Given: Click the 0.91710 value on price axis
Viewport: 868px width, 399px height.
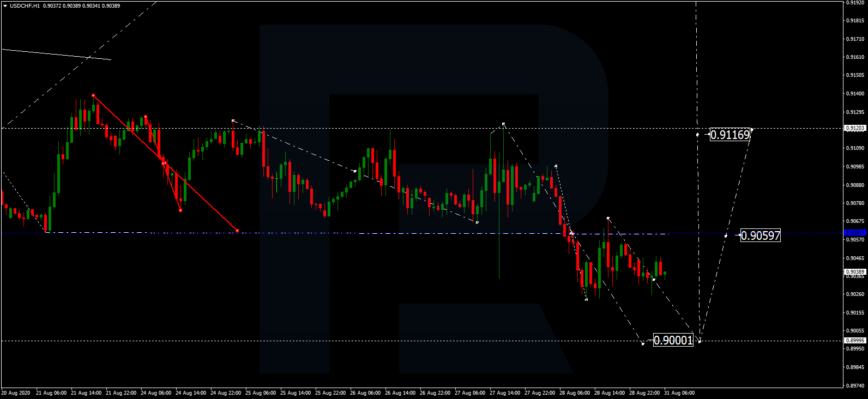Looking at the screenshot, I should pos(855,39).
